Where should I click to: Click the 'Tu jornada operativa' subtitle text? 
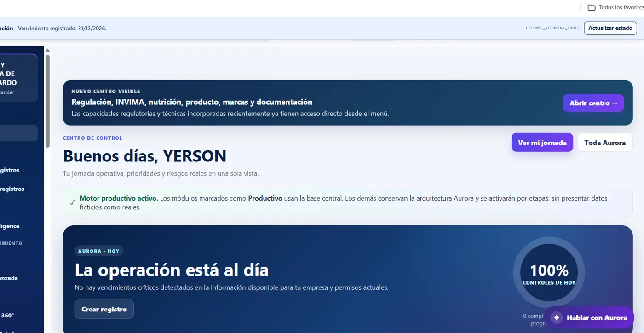pos(161,173)
